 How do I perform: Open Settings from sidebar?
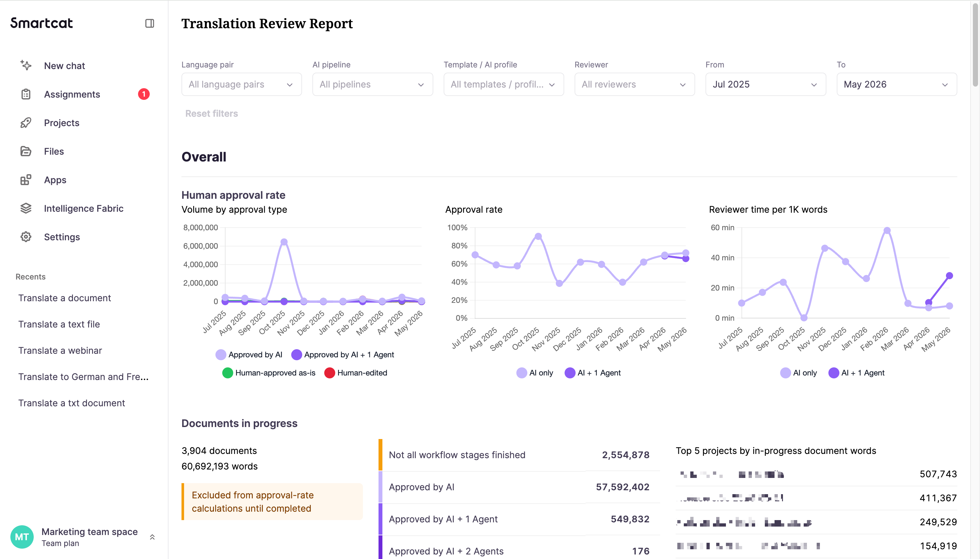click(62, 237)
